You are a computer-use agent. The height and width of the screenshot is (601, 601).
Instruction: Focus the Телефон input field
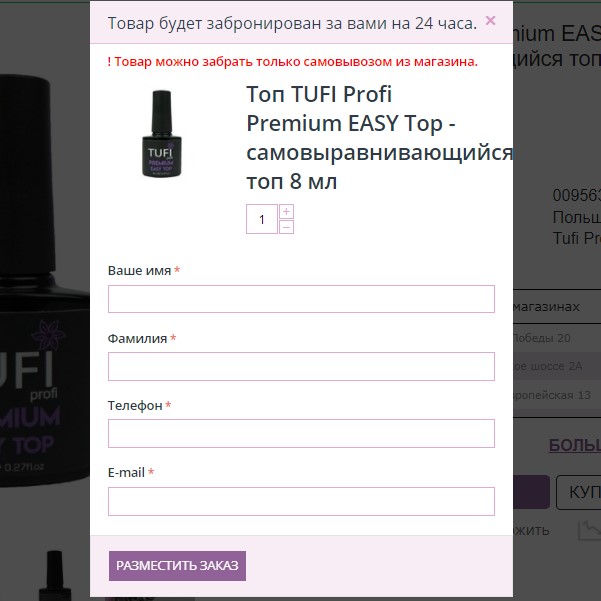[x=301, y=433]
